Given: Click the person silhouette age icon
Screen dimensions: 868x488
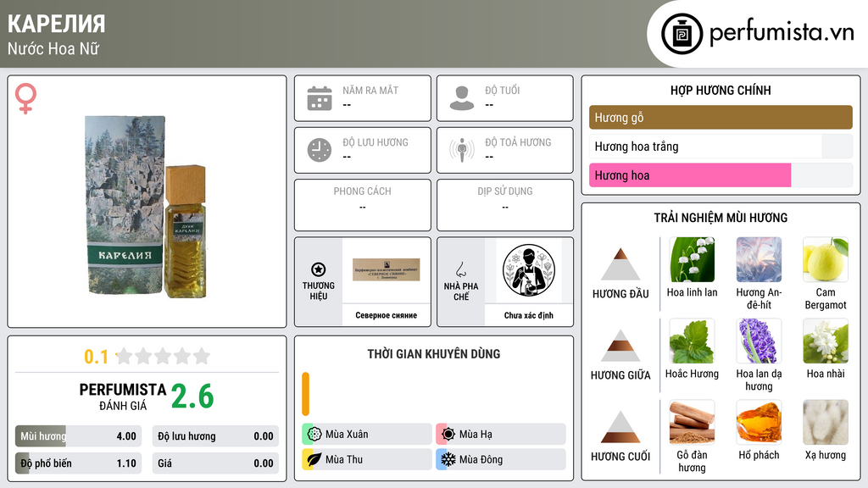Looking at the screenshot, I should pyautogui.click(x=462, y=98).
